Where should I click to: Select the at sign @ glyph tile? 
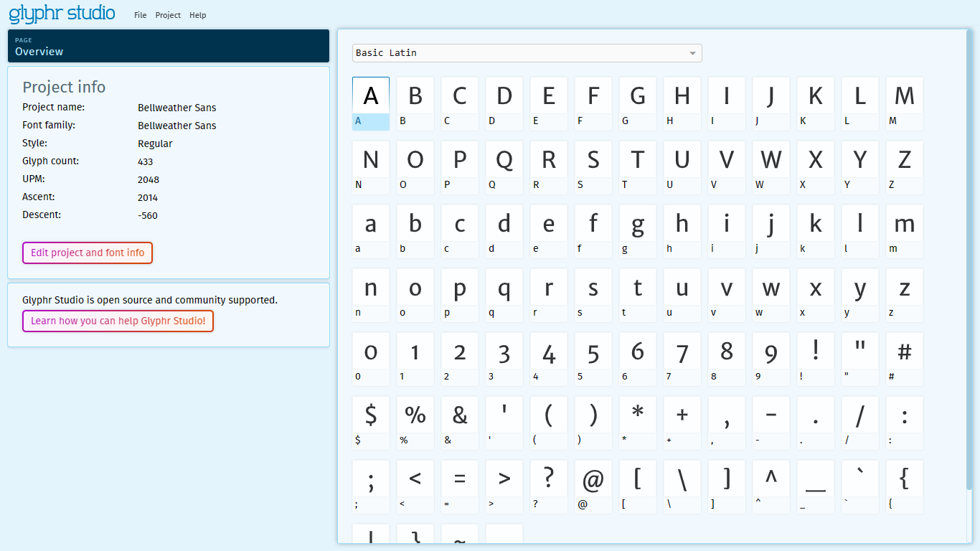pos(593,486)
